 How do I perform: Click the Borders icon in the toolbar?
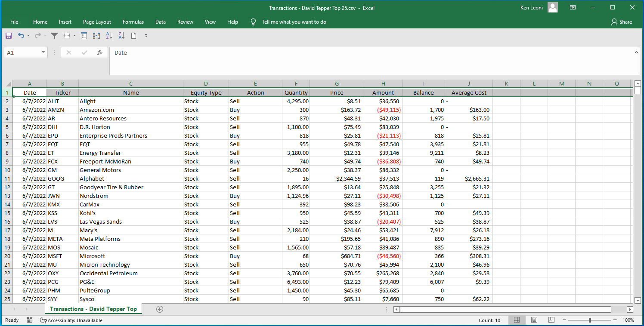click(x=67, y=36)
